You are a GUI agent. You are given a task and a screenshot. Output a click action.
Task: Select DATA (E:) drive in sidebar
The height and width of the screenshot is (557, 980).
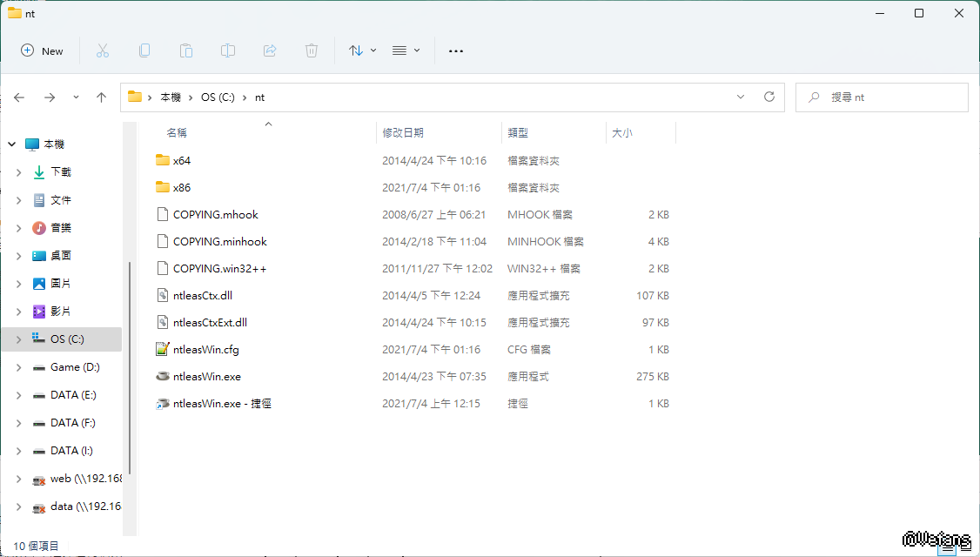(x=73, y=395)
